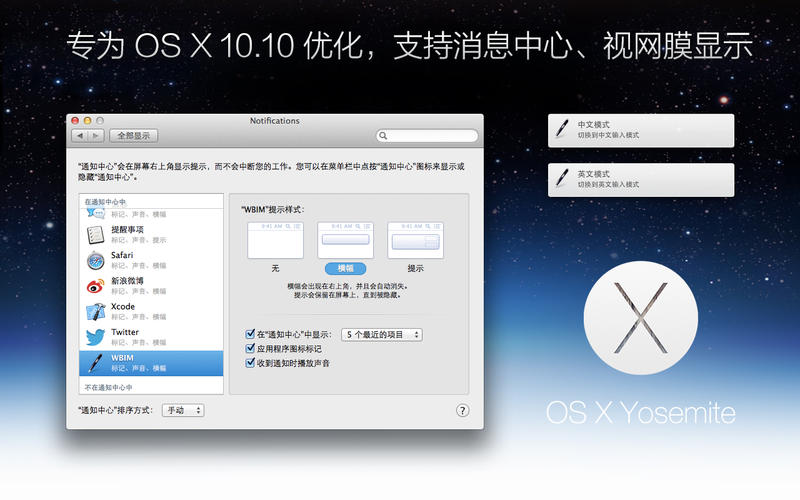
Task: Minimize Notifications window with yellow button
Action: [x=87, y=121]
